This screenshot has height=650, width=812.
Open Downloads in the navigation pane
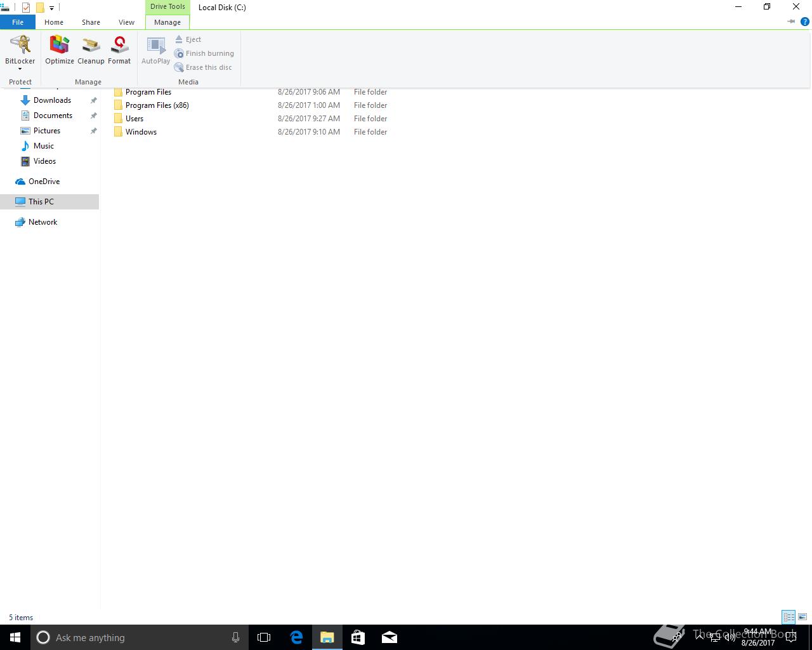coord(52,100)
